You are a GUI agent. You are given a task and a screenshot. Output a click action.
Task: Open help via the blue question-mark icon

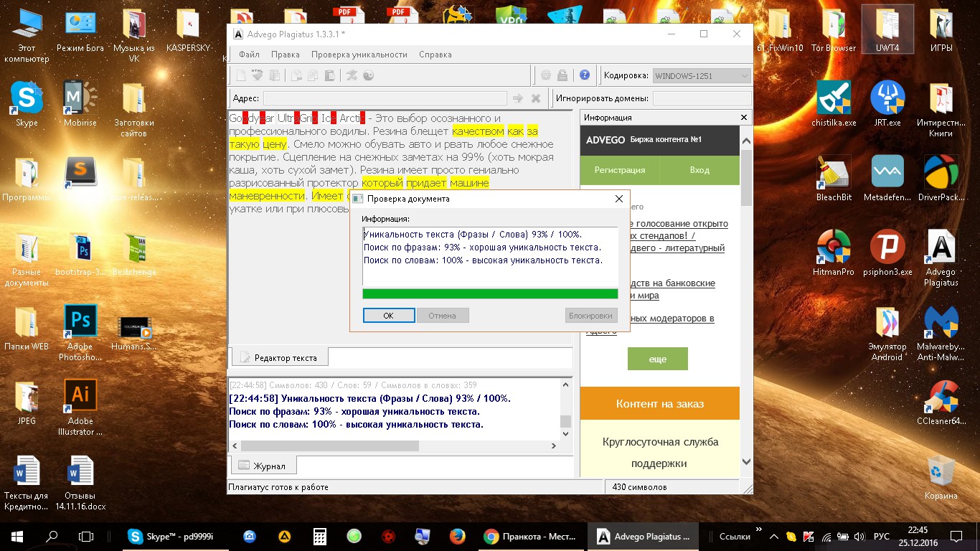coord(585,75)
